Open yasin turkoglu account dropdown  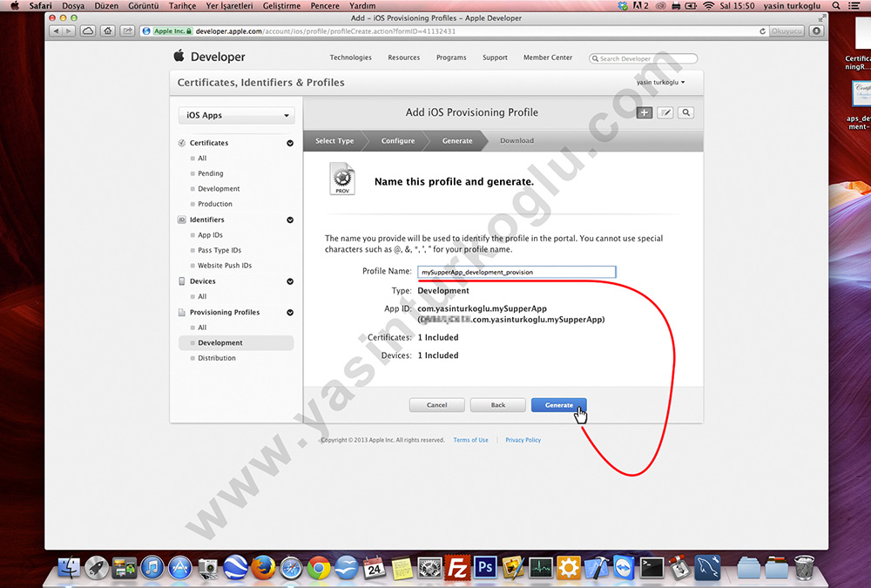click(x=660, y=82)
